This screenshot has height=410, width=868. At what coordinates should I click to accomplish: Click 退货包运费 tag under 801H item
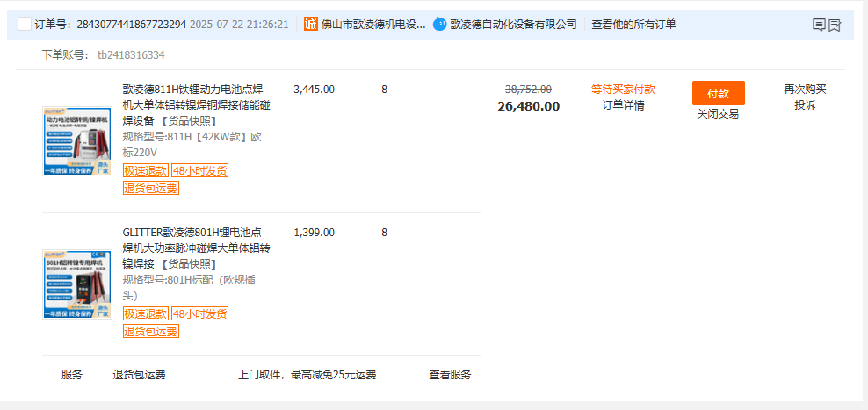tap(150, 332)
